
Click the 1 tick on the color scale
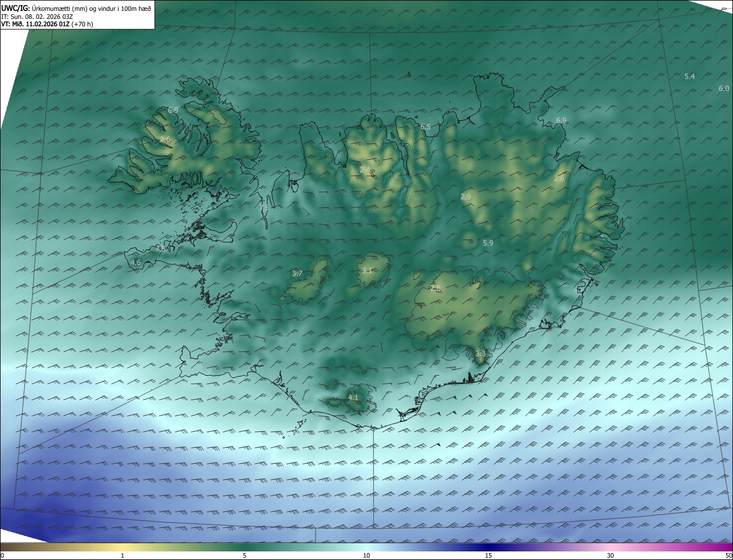point(123,555)
